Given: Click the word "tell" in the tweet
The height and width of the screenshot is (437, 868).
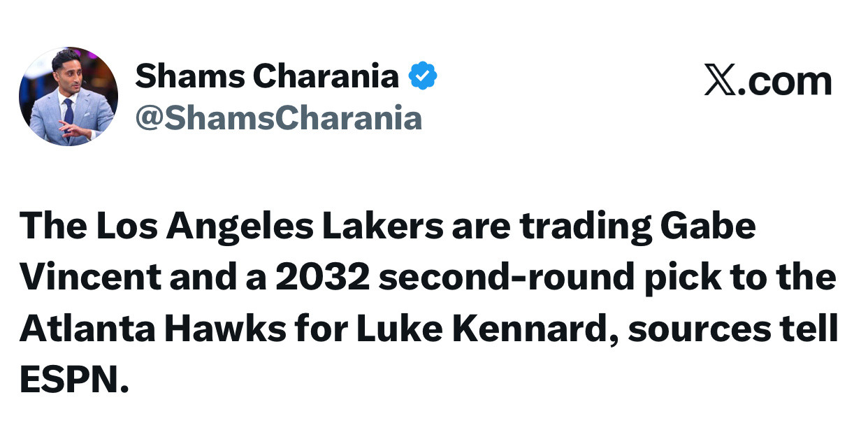Looking at the screenshot, I should [811, 329].
